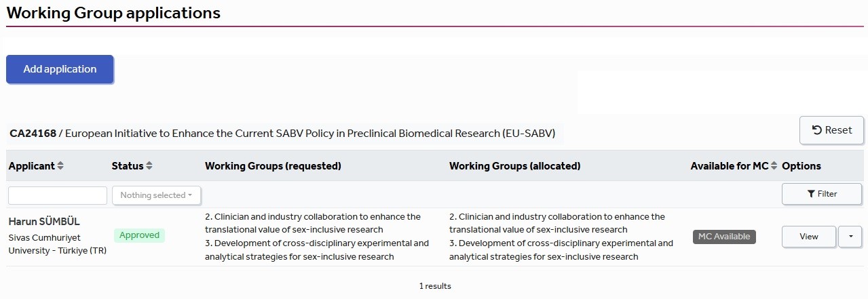
Task: Apply filters with the funnel Filter button
Action: pos(822,194)
